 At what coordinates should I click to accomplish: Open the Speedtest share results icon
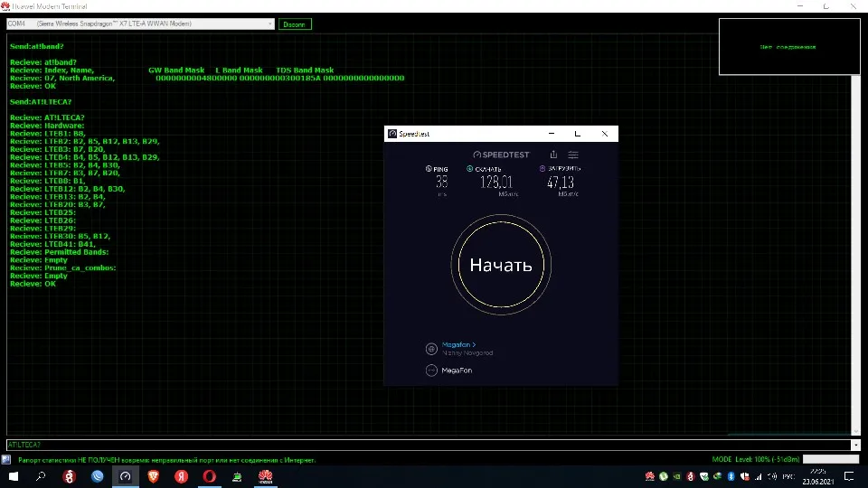[x=553, y=155]
